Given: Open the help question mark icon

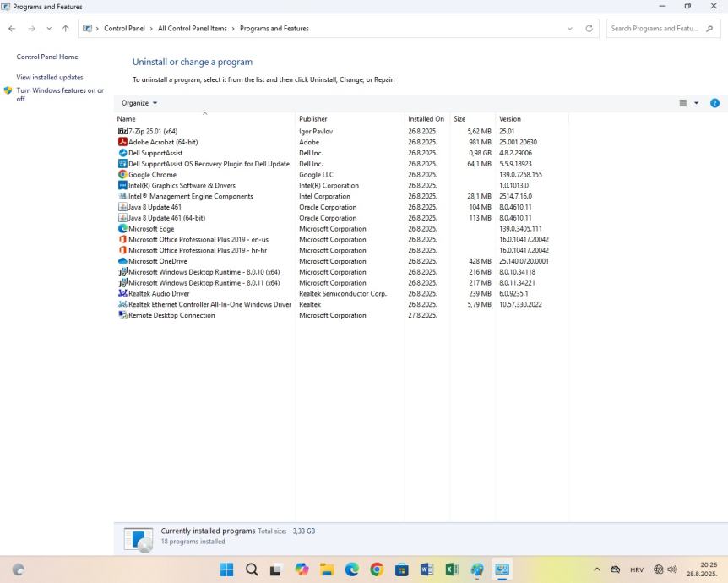Looking at the screenshot, I should coord(714,103).
